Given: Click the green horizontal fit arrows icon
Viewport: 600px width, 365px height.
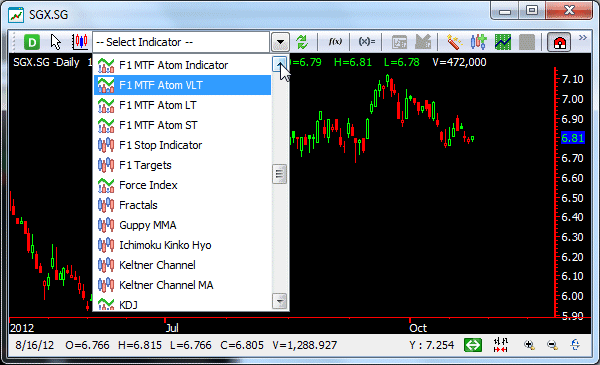Looking at the screenshot, I should (473, 345).
